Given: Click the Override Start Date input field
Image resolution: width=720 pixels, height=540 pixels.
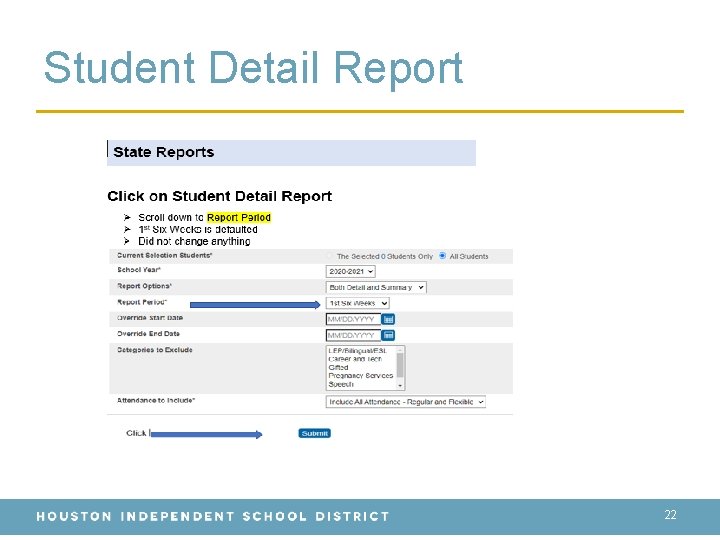Looking at the screenshot, I should click(353, 319).
